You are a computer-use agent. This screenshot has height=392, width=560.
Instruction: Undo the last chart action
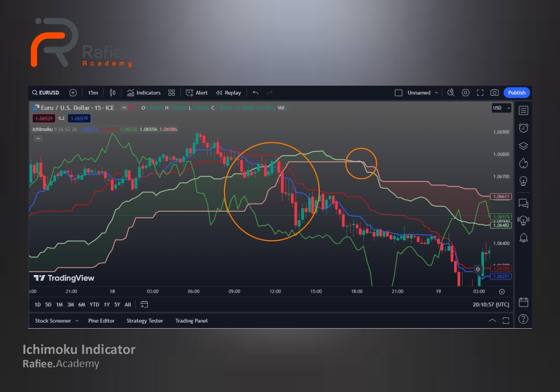tap(255, 93)
